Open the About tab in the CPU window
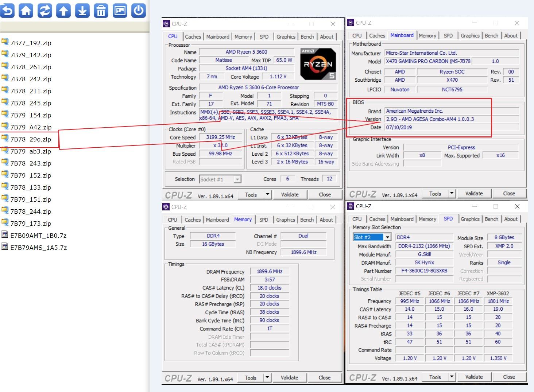534x392 pixels. pyautogui.click(x=326, y=37)
